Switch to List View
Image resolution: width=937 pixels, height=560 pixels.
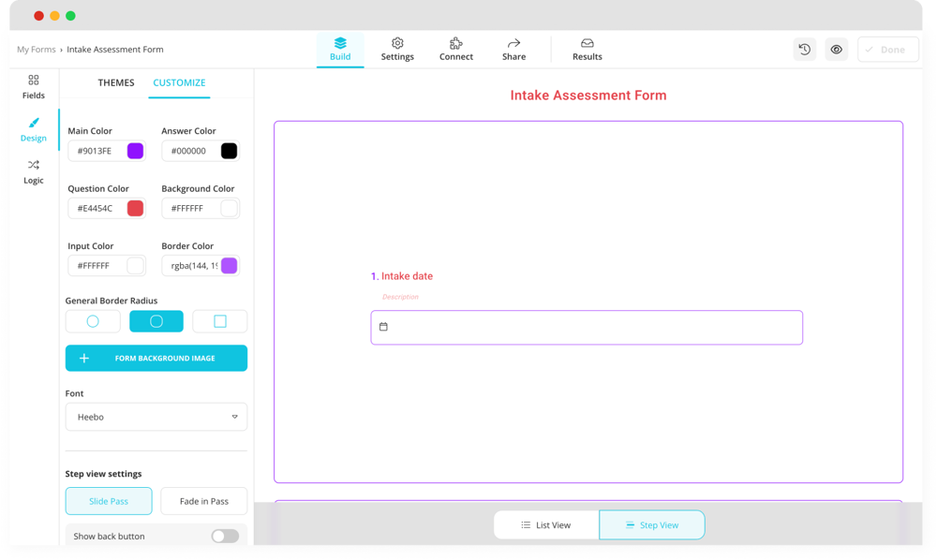click(x=546, y=524)
